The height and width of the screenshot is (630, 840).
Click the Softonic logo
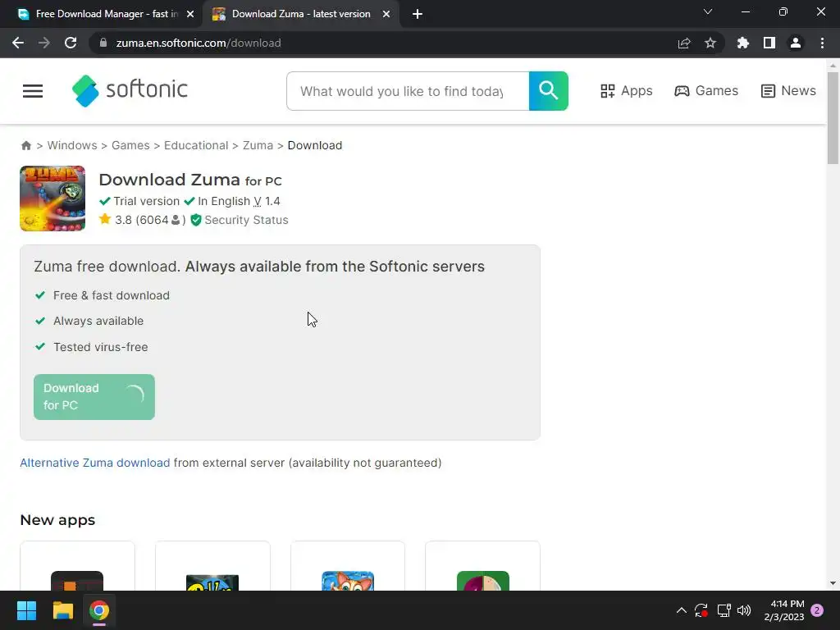[130, 90]
